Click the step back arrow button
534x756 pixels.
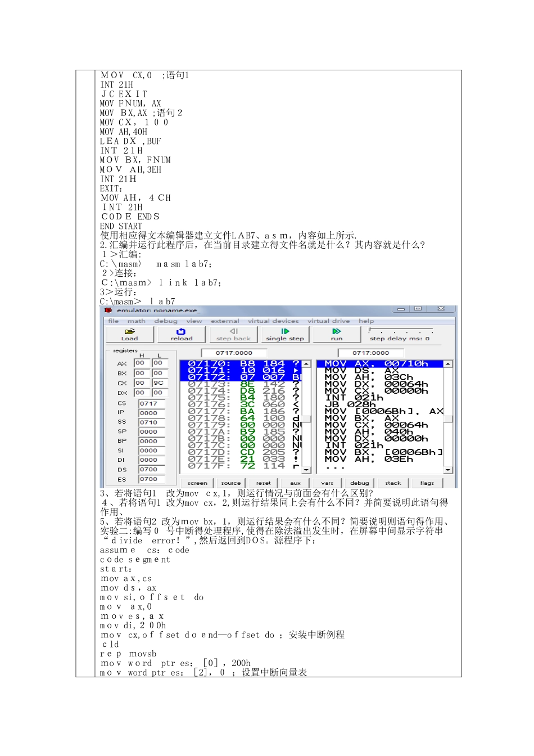[x=234, y=335]
